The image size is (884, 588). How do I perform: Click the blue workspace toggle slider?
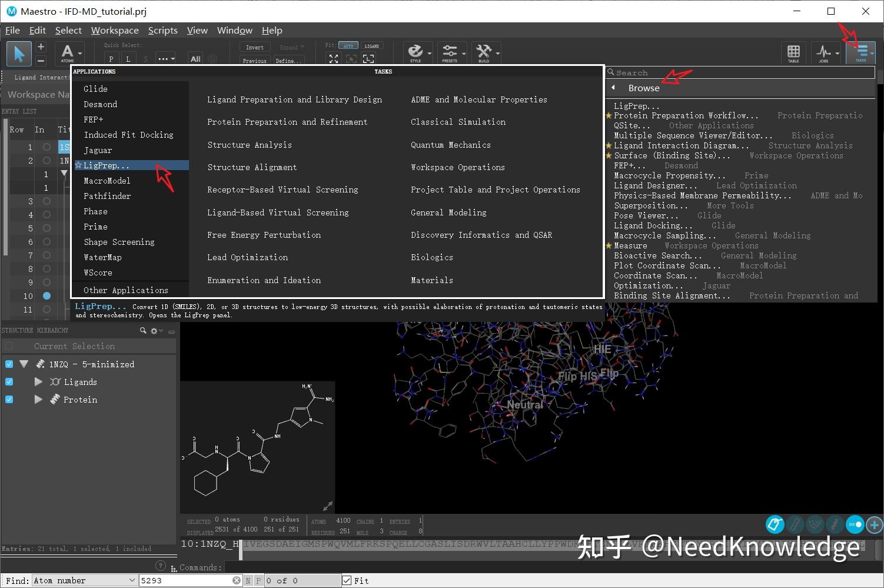[x=855, y=524]
